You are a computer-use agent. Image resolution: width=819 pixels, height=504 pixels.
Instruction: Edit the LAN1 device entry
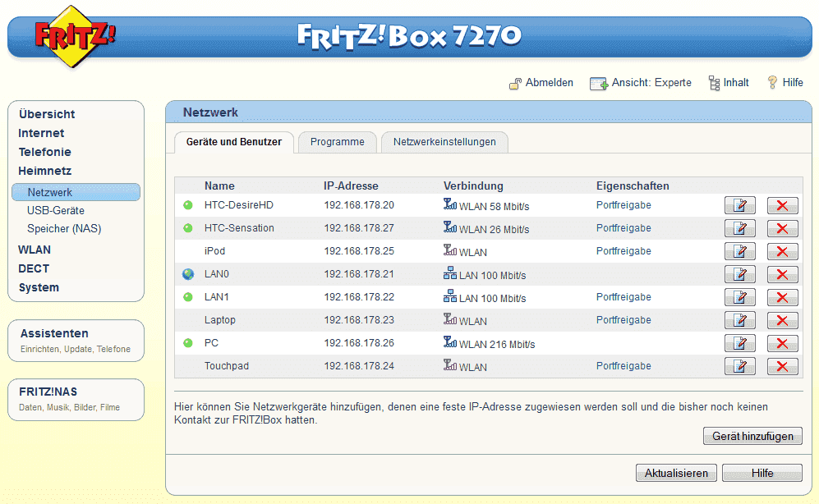(x=739, y=297)
